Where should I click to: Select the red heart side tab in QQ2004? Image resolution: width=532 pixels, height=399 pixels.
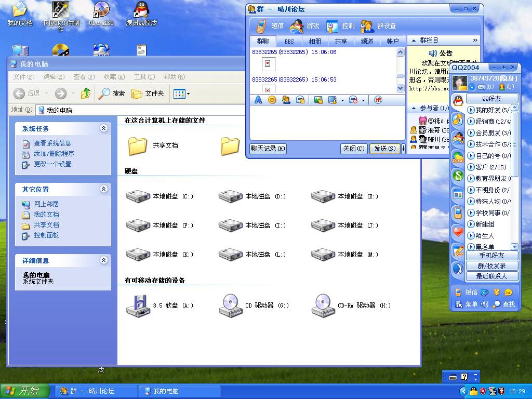458,232
